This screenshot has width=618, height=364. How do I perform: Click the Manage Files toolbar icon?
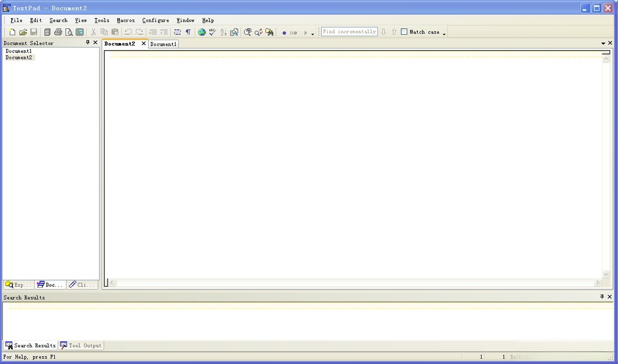pyautogui.click(x=47, y=32)
